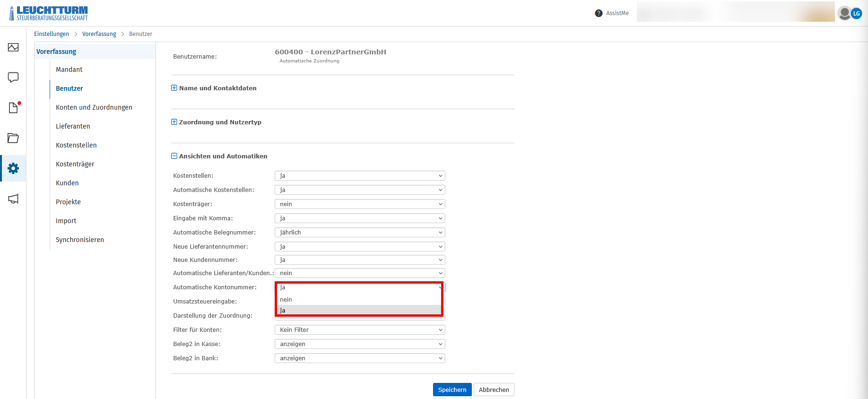The width and height of the screenshot is (868, 399).
Task: Open the Kostenstellen sidebar menu item
Action: (76, 145)
